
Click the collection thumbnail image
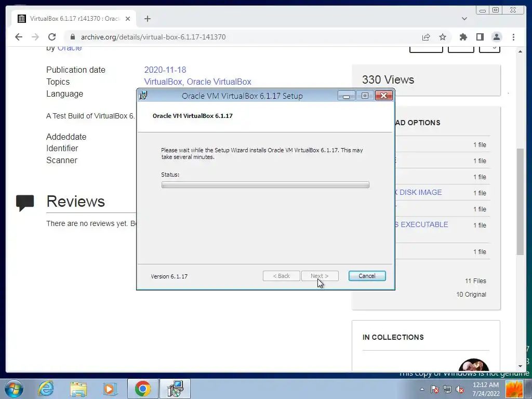click(x=473, y=365)
